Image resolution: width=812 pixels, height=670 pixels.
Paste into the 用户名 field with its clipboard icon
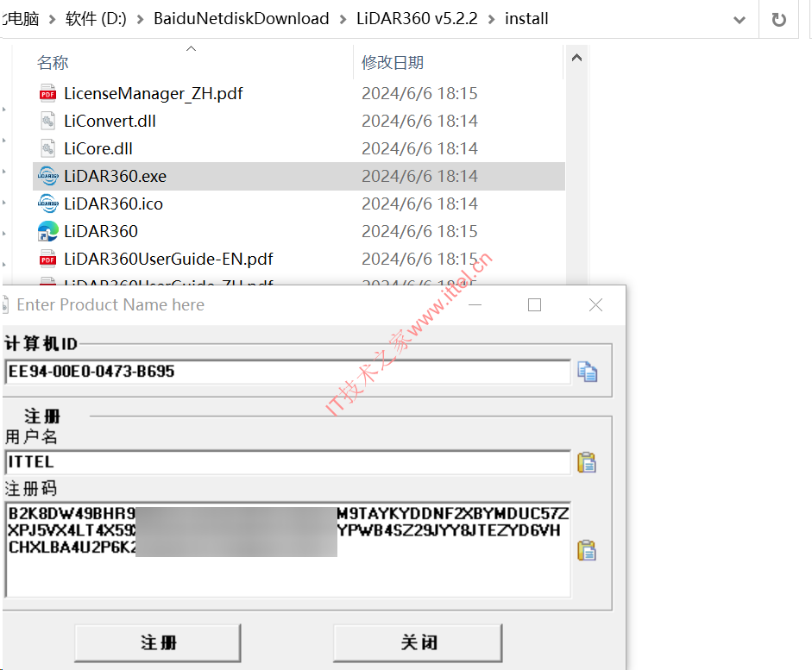587,462
